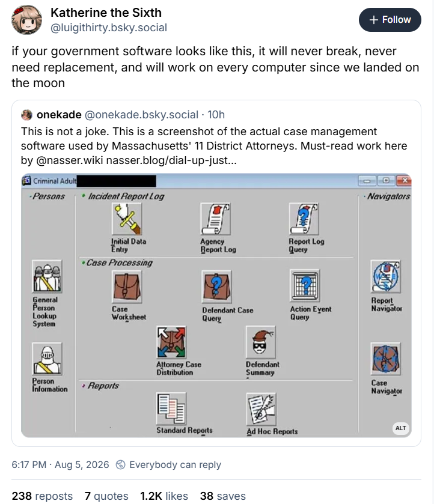437x504 pixels.
Task: Open the Report Log Query icon
Action: (304, 219)
